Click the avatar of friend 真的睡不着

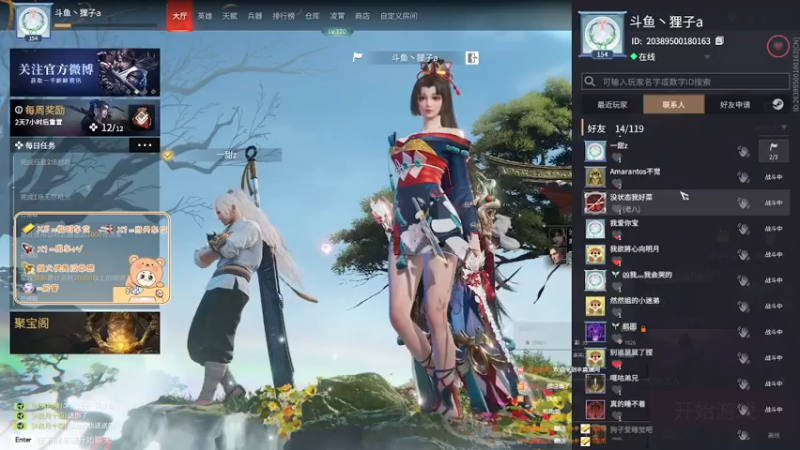click(x=595, y=410)
